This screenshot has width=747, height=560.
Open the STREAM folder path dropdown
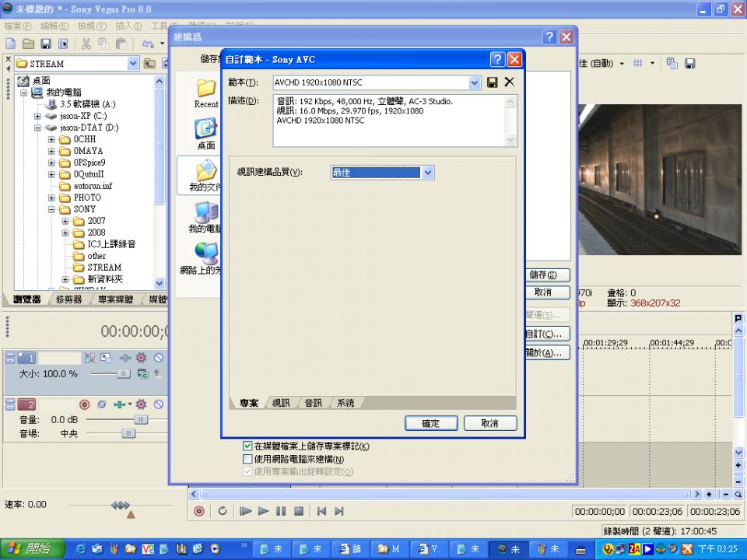133,63
